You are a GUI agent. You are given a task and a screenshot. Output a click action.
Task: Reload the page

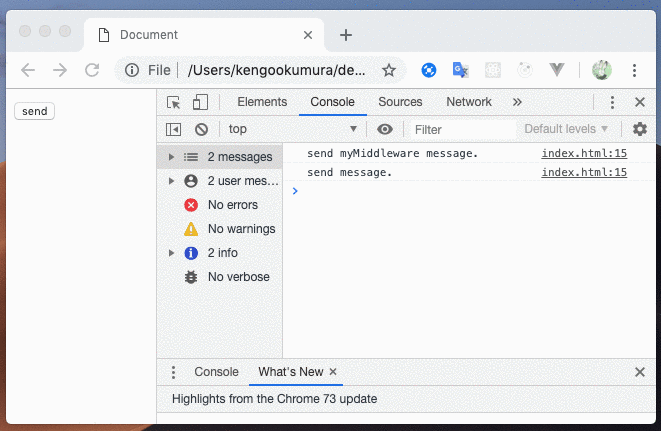92,70
